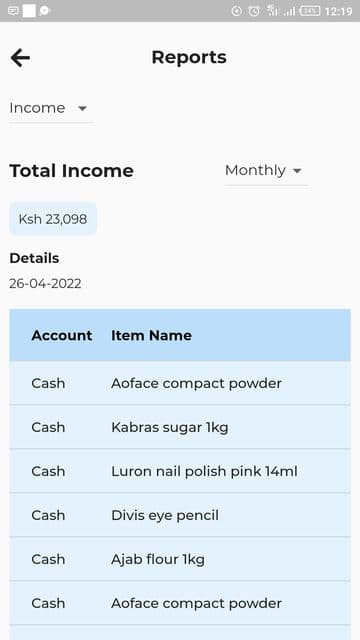
Task: Tap the white square notification icon
Action: point(29,11)
